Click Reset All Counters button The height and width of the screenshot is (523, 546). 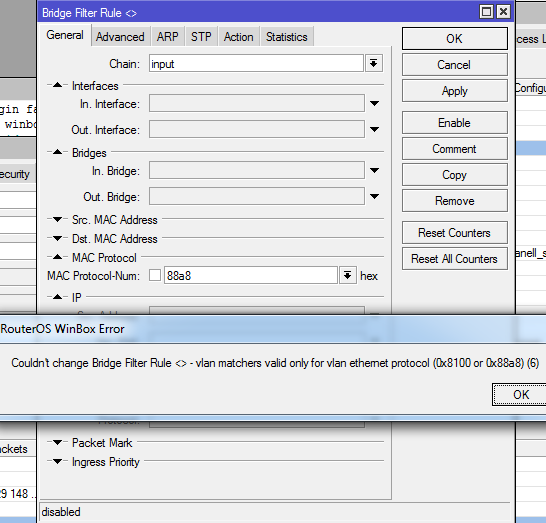(454, 259)
